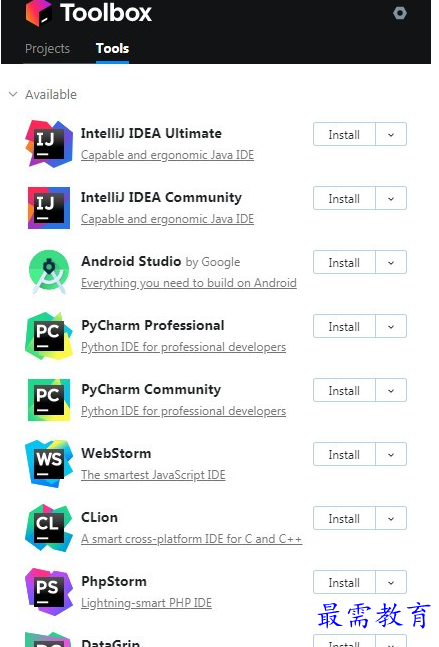Open 'The smartest JavaScript IDE' link
The height and width of the screenshot is (647, 439).
pos(153,475)
